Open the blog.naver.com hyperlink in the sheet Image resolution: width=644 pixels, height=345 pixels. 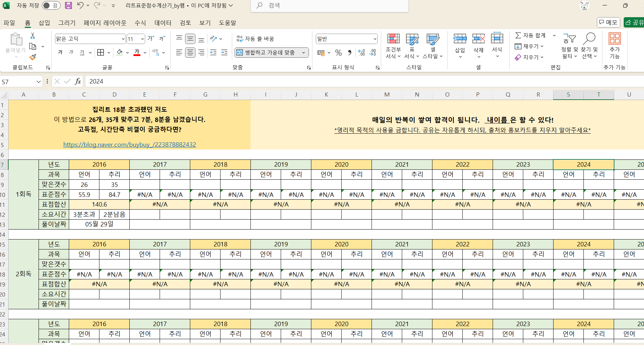pos(129,145)
